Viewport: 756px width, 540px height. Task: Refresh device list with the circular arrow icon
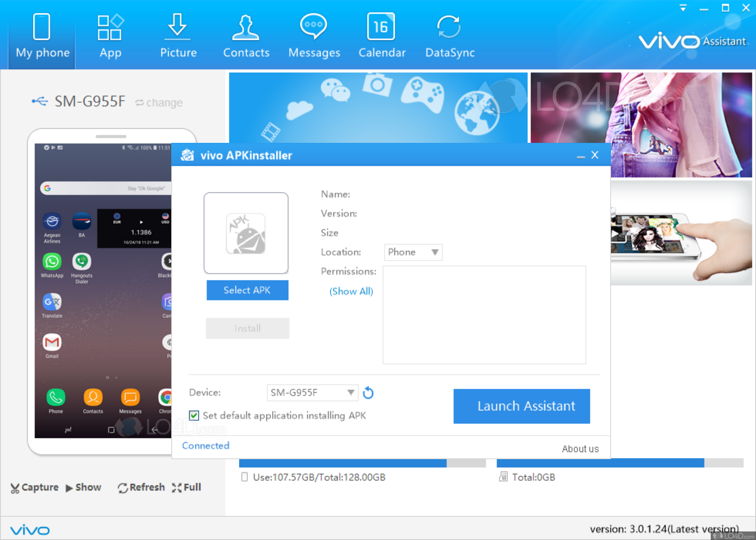pyautogui.click(x=368, y=393)
